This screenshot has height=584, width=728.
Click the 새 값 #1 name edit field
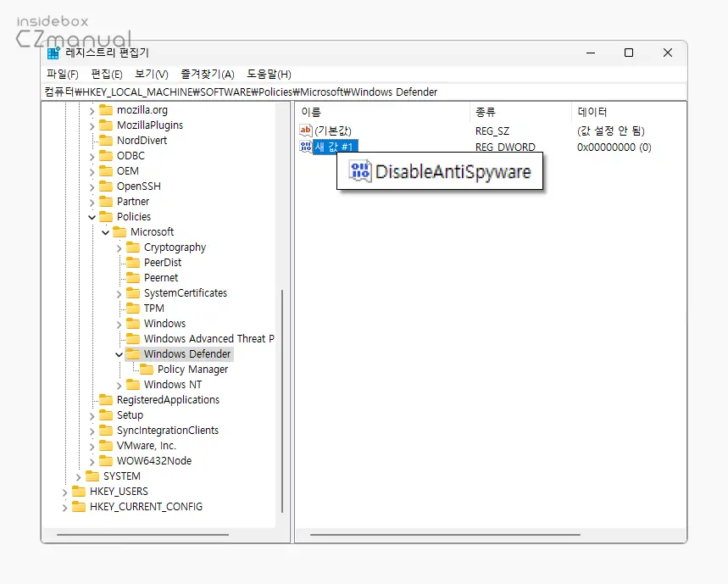336,147
